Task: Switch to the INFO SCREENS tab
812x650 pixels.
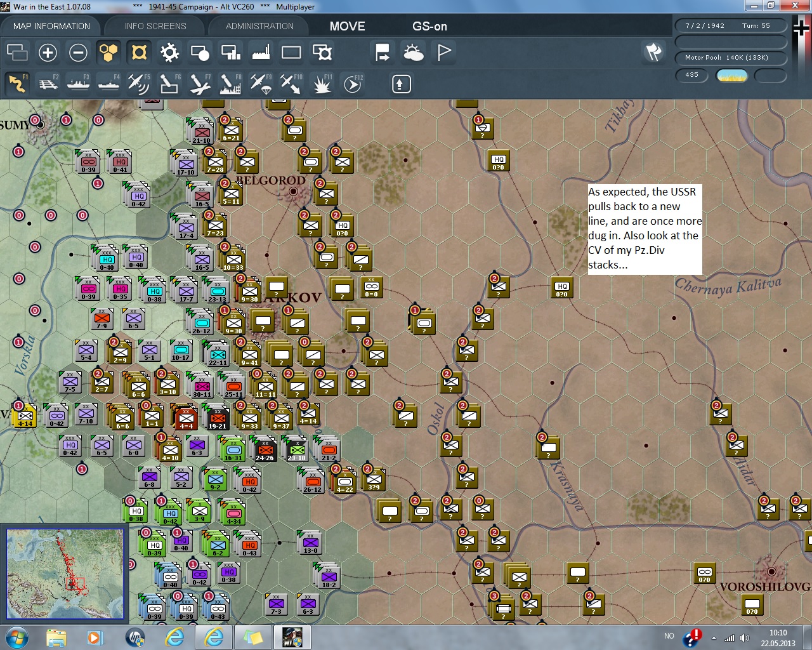Action: (155, 26)
